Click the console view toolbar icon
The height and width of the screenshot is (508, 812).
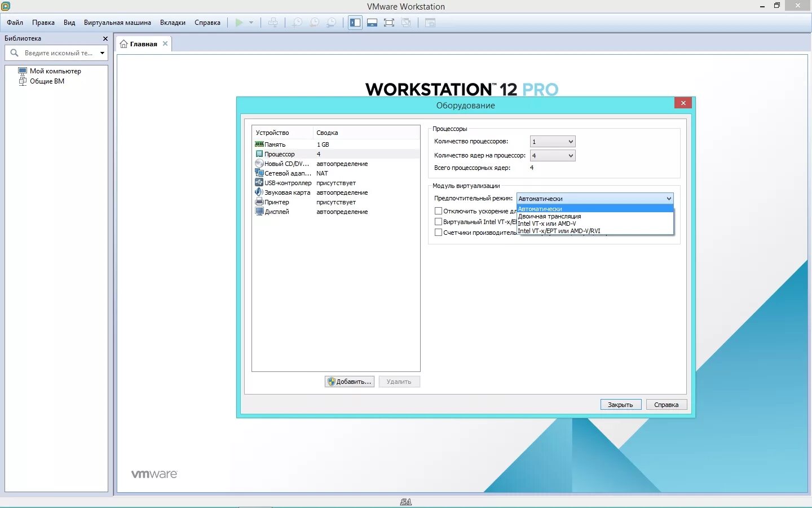pos(430,23)
